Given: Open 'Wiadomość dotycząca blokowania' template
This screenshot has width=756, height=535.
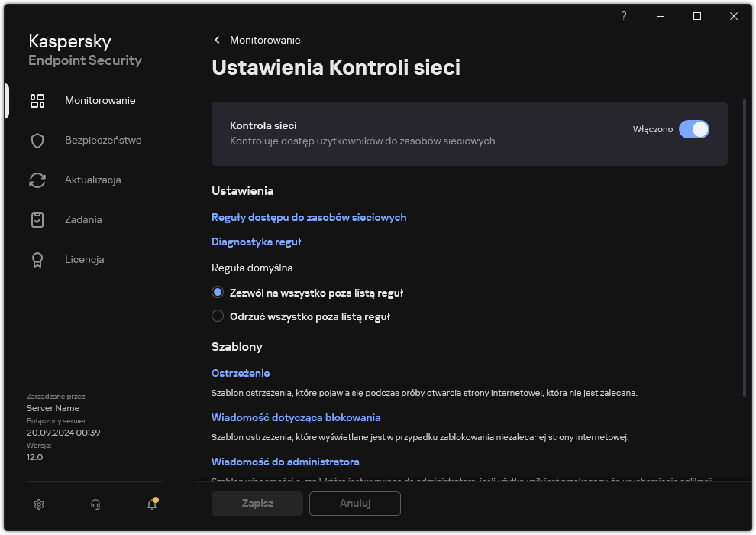Looking at the screenshot, I should coord(296,417).
